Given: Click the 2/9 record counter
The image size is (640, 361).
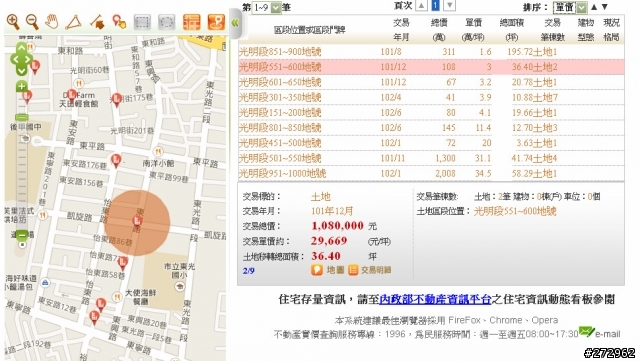Looking at the screenshot, I should pyautogui.click(x=249, y=271).
